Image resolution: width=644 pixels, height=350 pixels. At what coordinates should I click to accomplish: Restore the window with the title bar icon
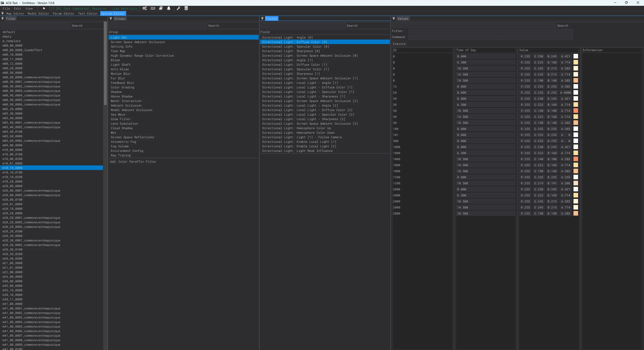tap(626, 3)
